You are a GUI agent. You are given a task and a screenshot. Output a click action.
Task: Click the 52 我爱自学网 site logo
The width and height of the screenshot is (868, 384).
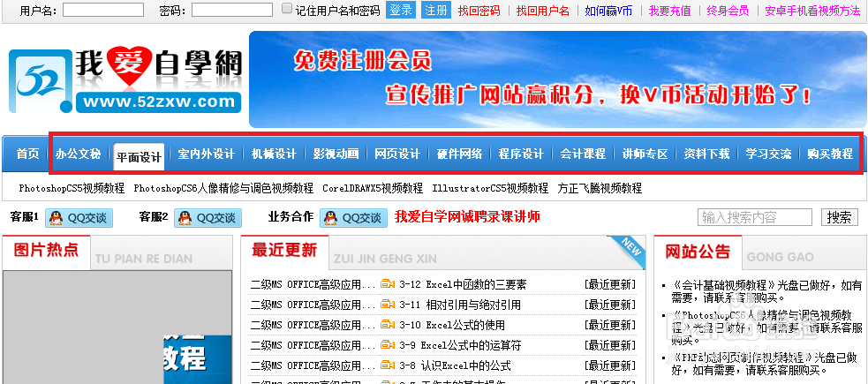click(125, 80)
